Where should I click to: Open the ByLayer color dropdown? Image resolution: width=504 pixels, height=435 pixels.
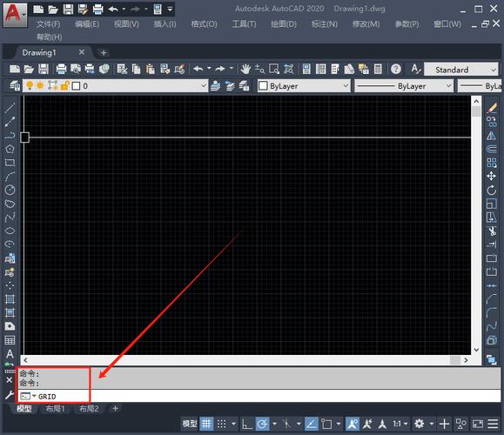click(304, 86)
